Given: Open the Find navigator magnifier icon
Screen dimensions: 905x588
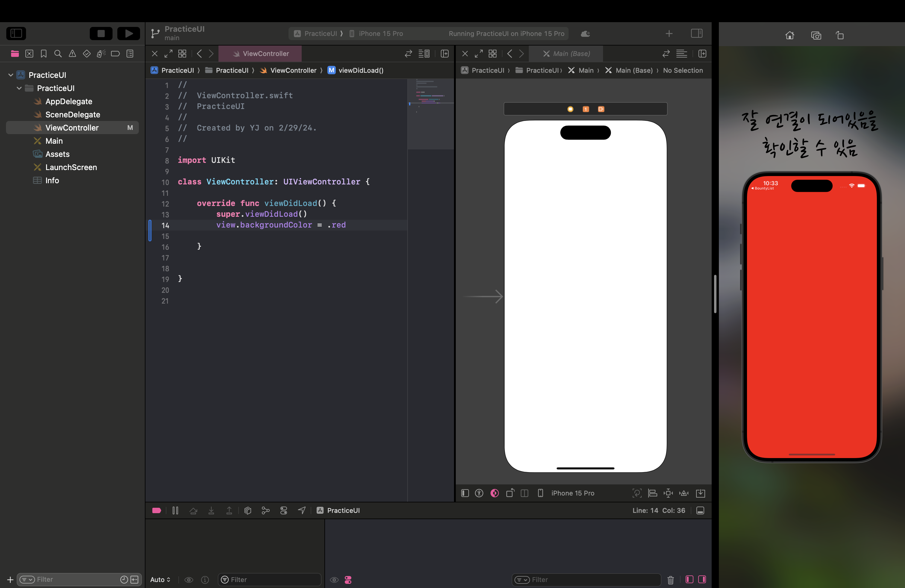Looking at the screenshot, I should (x=58, y=54).
